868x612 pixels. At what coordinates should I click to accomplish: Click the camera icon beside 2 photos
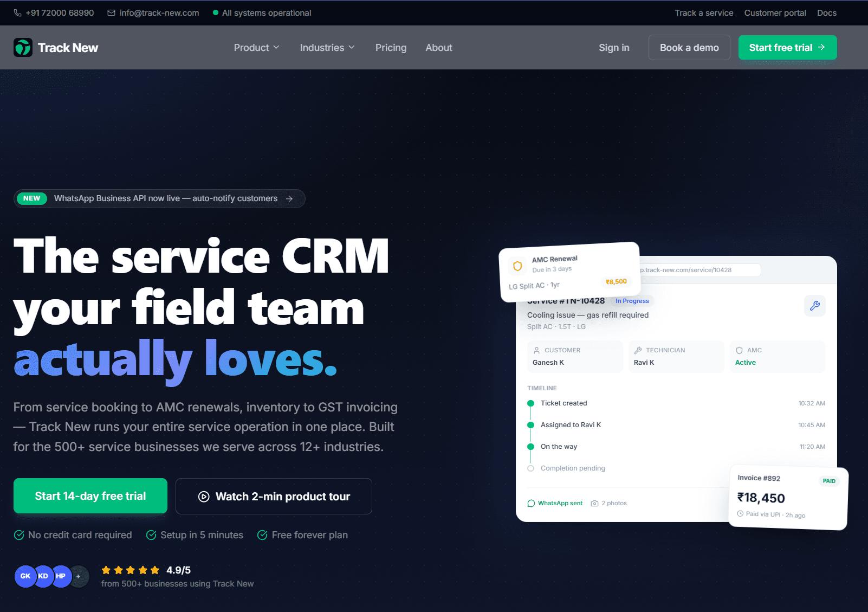tap(594, 504)
